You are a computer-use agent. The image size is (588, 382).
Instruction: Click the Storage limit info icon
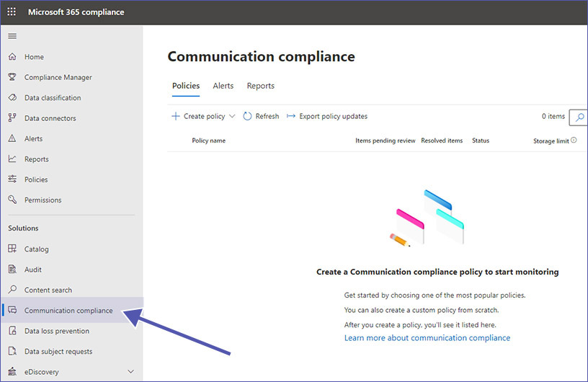point(574,141)
